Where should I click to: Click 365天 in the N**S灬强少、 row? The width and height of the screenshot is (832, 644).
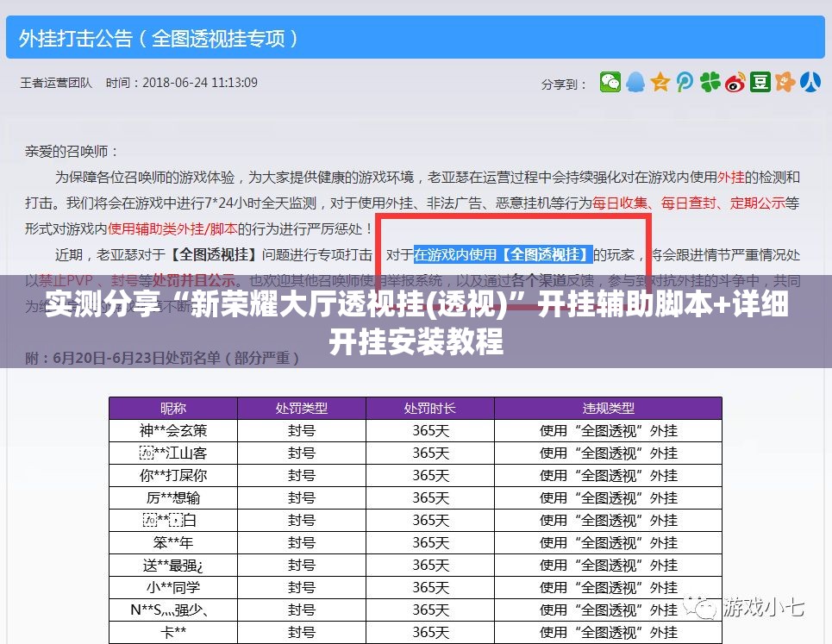pos(430,610)
